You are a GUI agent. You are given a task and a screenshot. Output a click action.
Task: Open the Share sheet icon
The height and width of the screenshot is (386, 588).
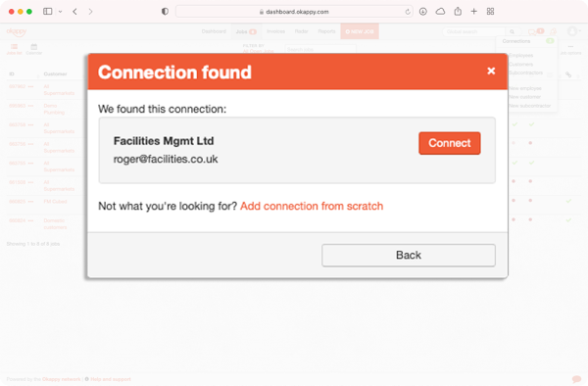[458, 12]
